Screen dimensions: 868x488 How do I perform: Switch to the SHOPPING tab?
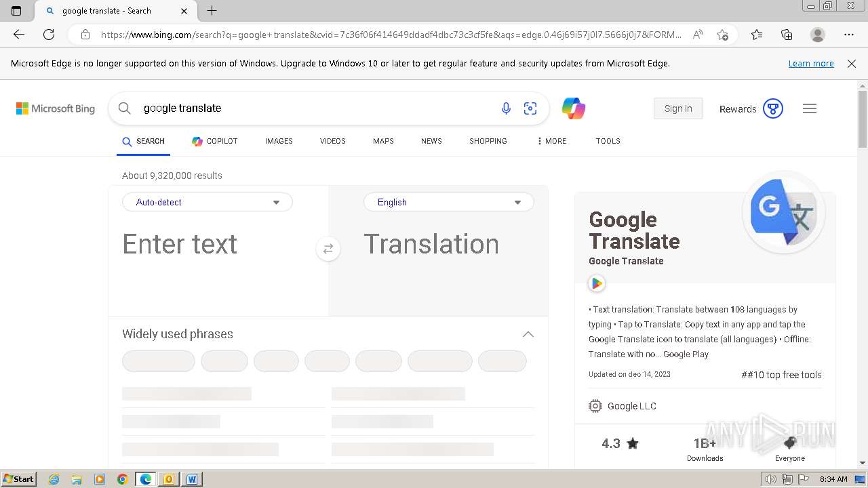(488, 141)
